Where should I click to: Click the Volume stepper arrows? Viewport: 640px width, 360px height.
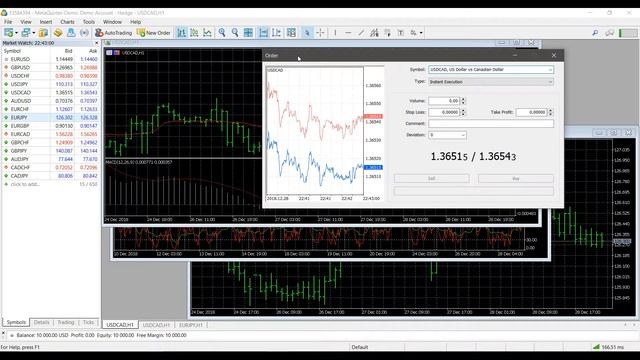coord(463,101)
